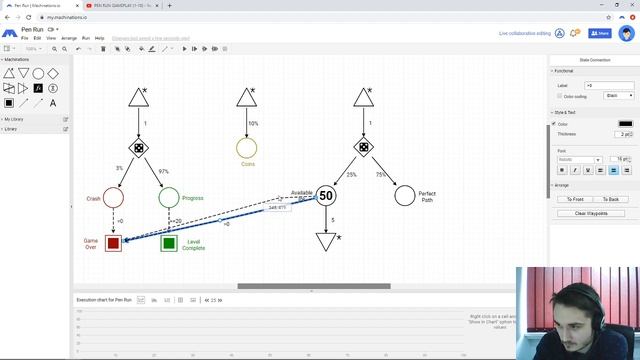640x360 pixels.
Task: Pick the Pool circle shape
Action: pos(38,73)
